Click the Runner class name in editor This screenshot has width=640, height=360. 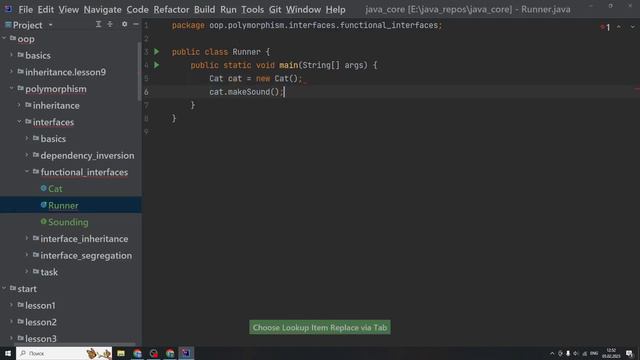[246, 52]
